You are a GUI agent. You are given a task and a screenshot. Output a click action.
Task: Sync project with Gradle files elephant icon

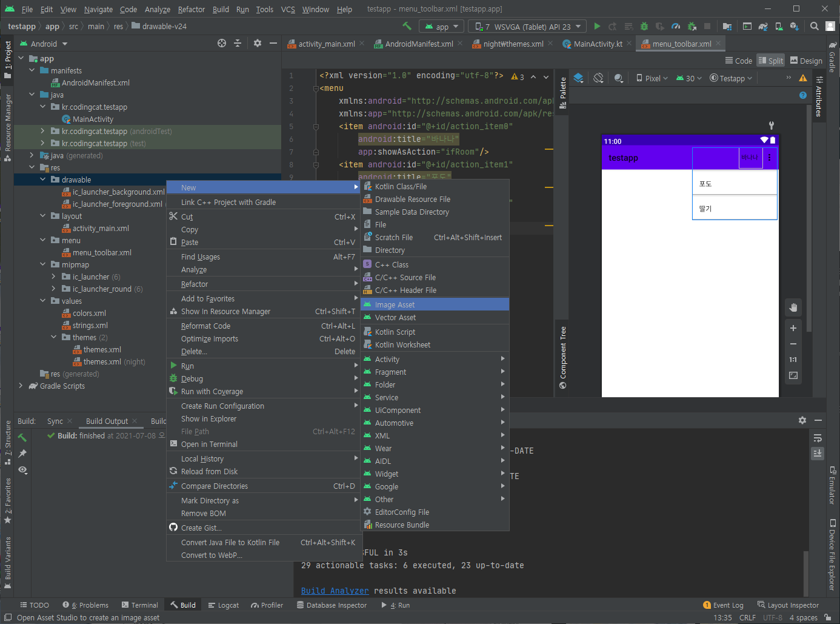pos(763,26)
